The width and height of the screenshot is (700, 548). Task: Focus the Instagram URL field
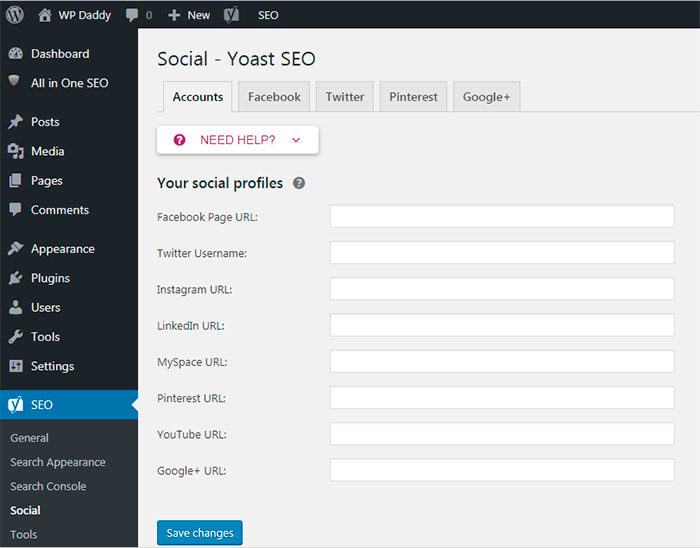(502, 289)
